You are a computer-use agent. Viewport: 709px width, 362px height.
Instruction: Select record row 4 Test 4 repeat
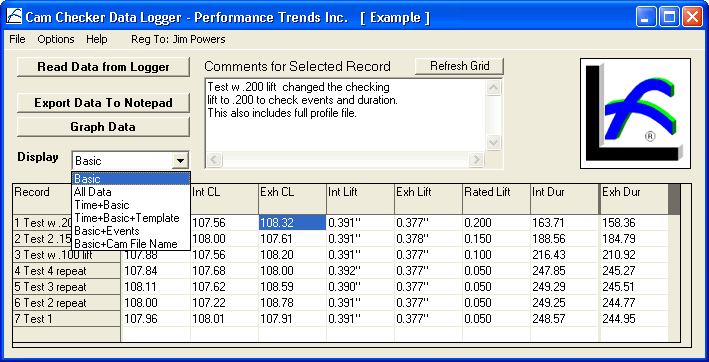(66, 271)
